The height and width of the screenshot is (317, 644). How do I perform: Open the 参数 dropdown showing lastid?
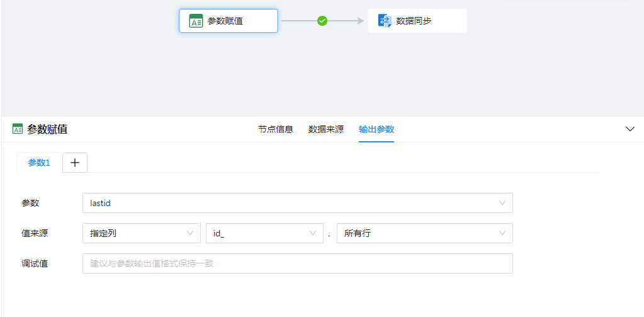pyautogui.click(x=297, y=203)
